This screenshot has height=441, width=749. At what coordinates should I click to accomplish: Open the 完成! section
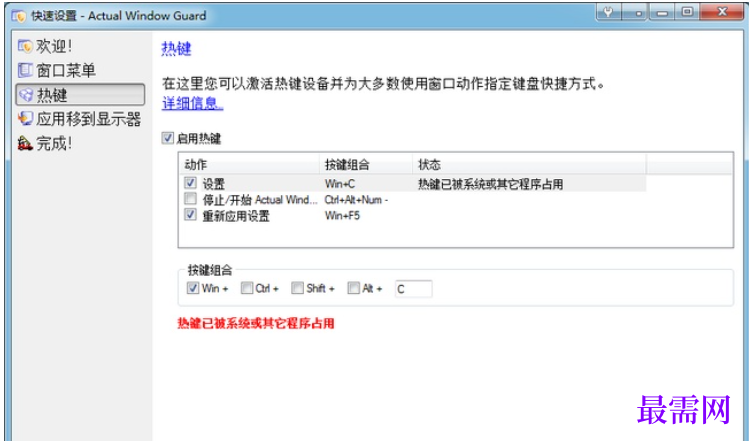tap(54, 143)
